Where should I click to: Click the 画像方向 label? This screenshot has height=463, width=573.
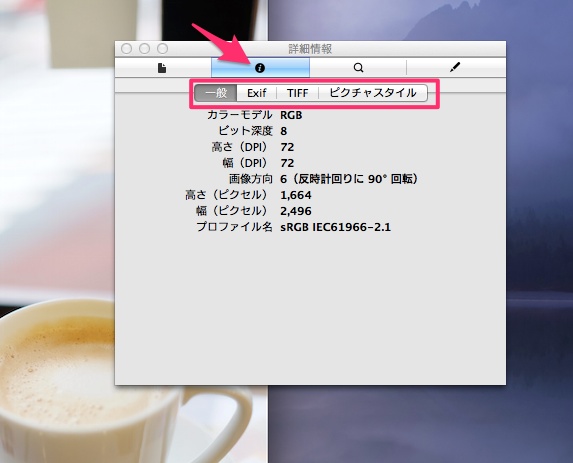[x=251, y=179]
